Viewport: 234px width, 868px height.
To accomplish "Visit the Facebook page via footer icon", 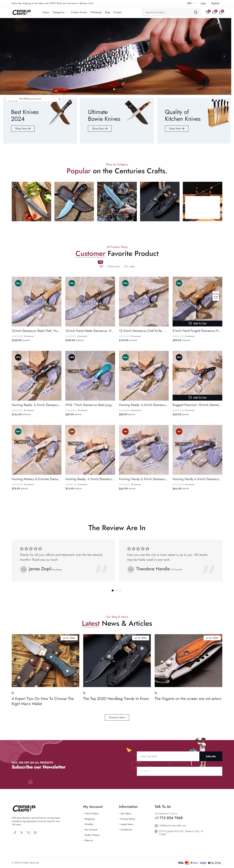I will pyautogui.click(x=15, y=832).
